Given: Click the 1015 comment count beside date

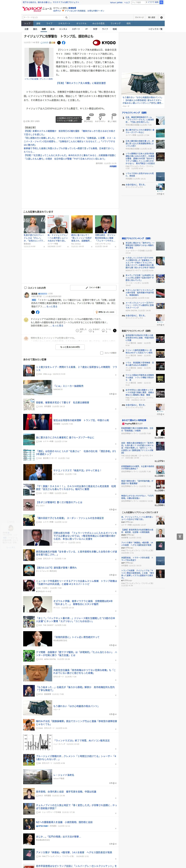Looking at the screenshot, I should click(45, 43).
